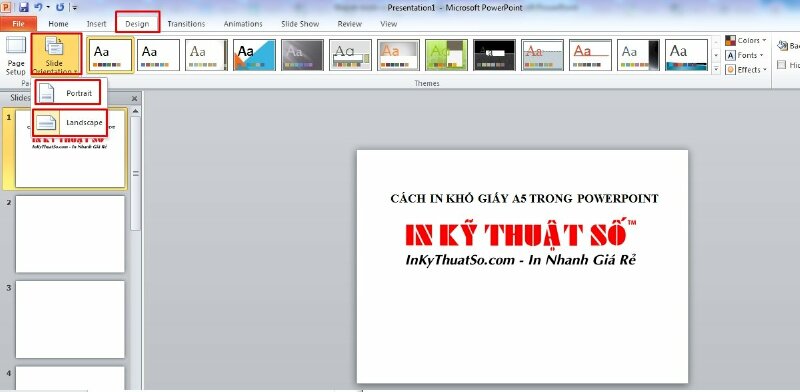The image size is (800, 392).
Task: Apply the theme with blue bottom band
Action: click(686, 55)
